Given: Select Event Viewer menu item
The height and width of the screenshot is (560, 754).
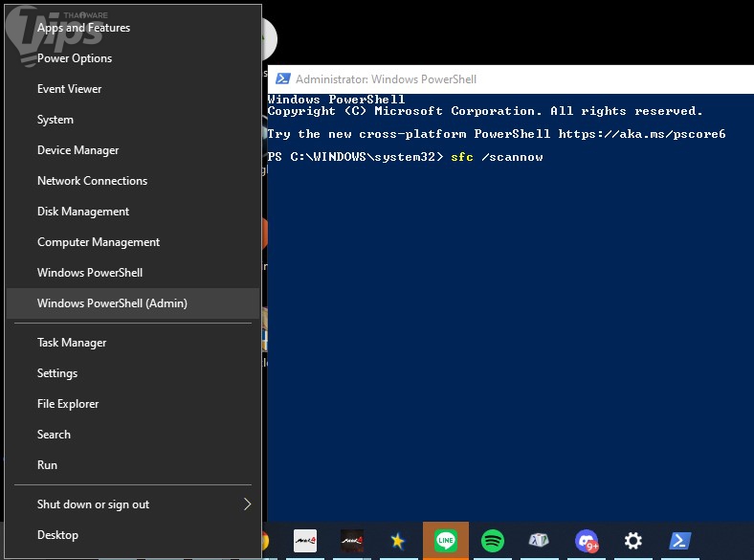Looking at the screenshot, I should coord(69,89).
